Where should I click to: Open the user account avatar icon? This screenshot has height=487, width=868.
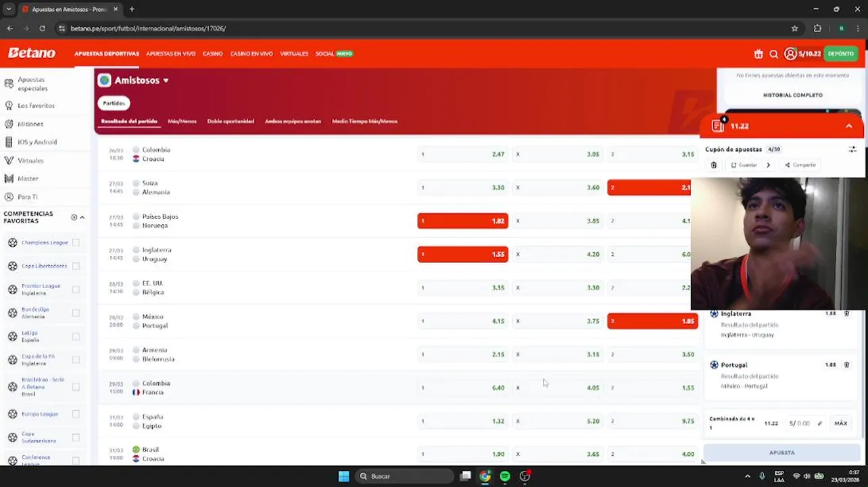coord(790,54)
